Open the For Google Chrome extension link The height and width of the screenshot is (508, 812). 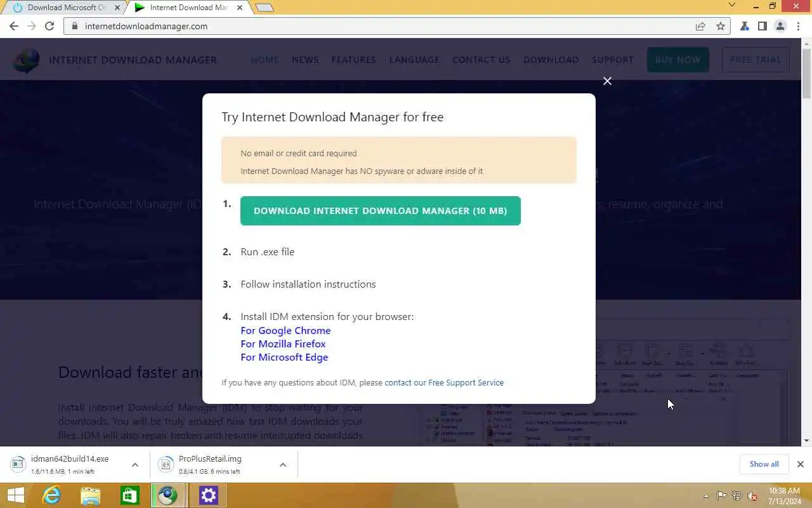tap(285, 330)
